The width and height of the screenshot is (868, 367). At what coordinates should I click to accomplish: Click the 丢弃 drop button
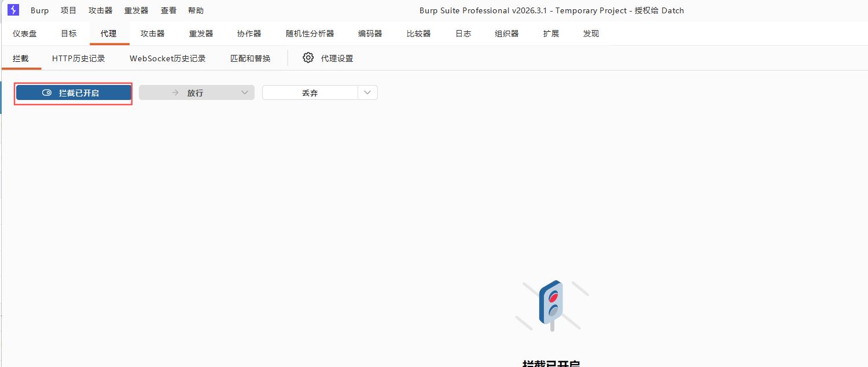[x=310, y=92]
